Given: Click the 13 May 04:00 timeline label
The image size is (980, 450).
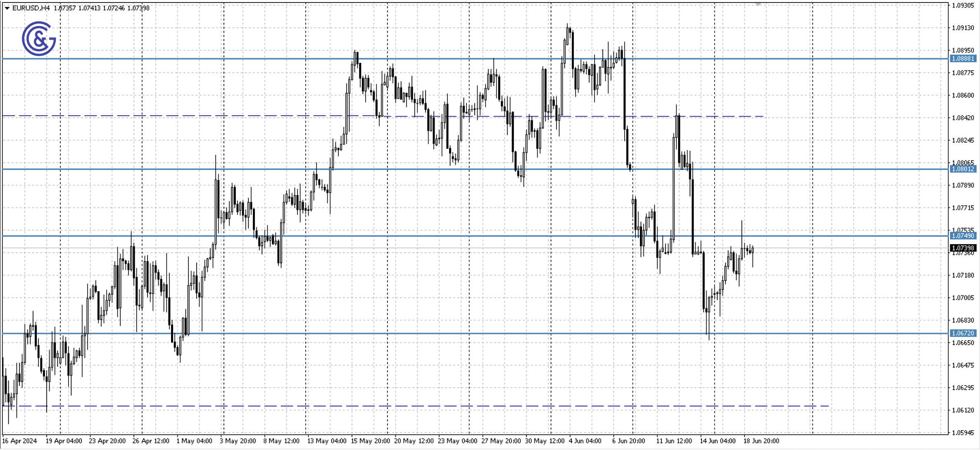Looking at the screenshot, I should tap(328, 440).
